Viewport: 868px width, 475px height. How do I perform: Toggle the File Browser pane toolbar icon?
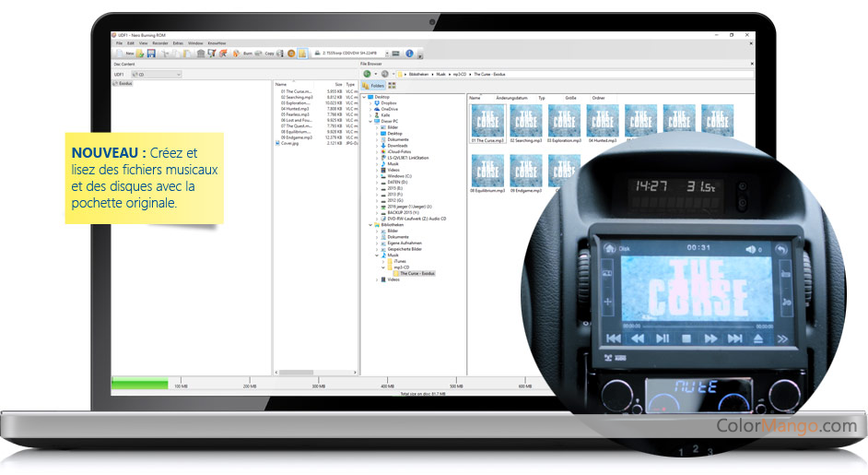pos(302,53)
